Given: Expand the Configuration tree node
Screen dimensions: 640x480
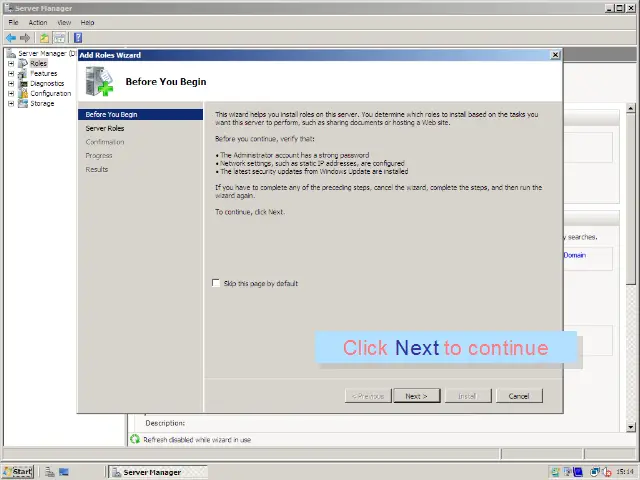Looking at the screenshot, I should click(x=11, y=93).
